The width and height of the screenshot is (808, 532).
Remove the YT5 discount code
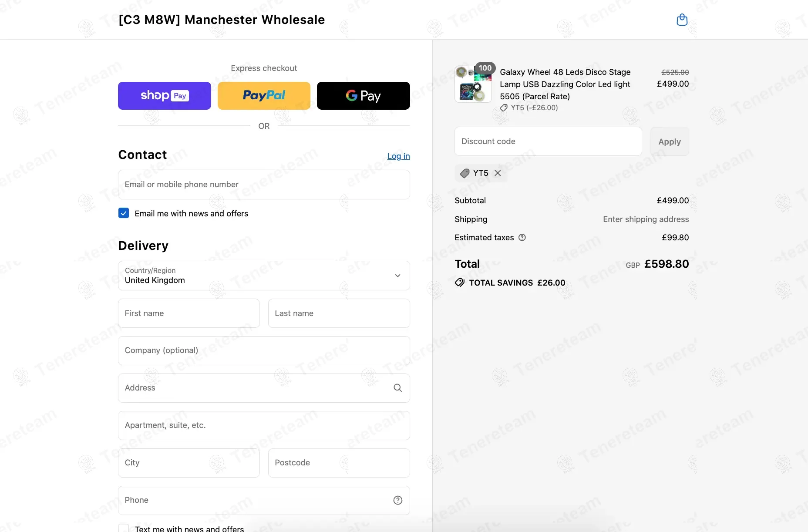pos(498,173)
